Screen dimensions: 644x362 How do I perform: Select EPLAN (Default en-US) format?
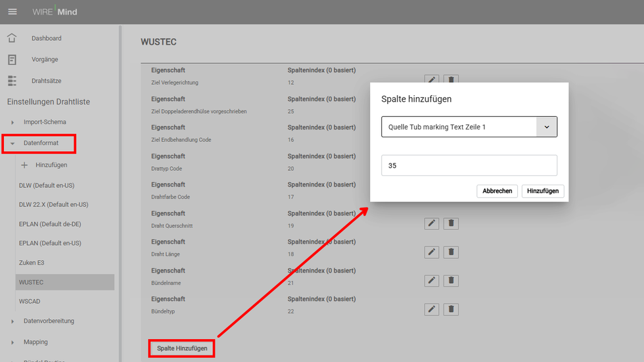point(50,243)
